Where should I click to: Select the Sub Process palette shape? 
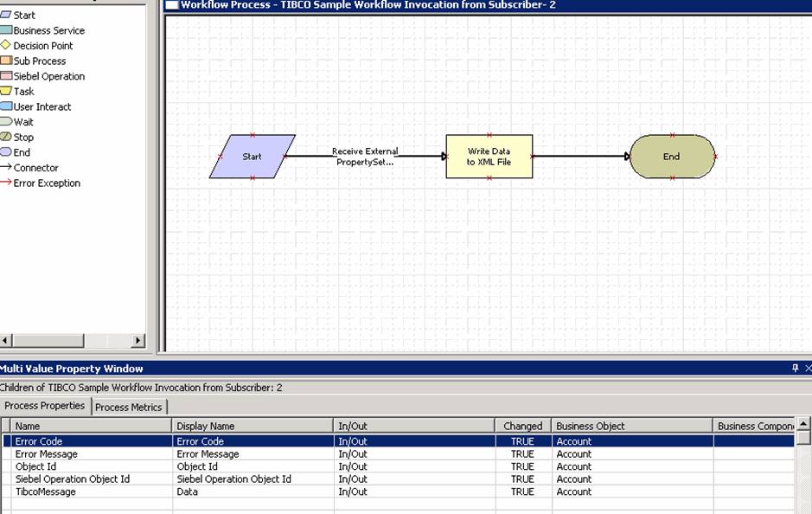(x=39, y=61)
